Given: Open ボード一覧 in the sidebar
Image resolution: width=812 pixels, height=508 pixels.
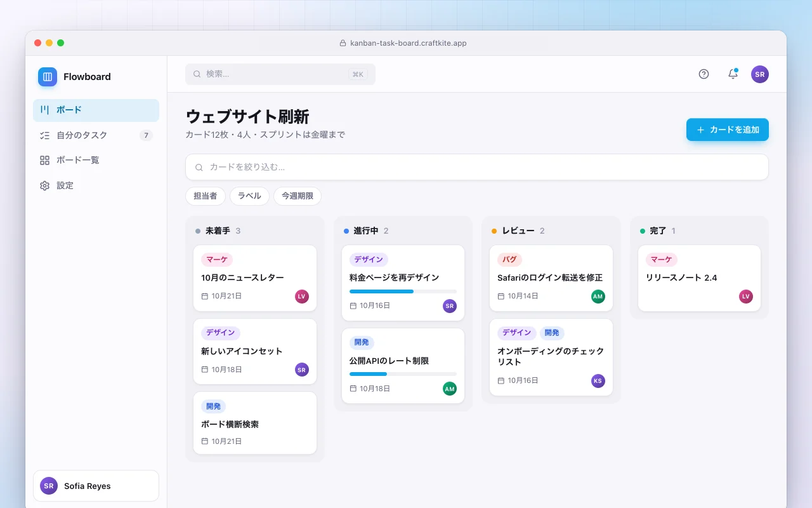Looking at the screenshot, I should [96, 160].
